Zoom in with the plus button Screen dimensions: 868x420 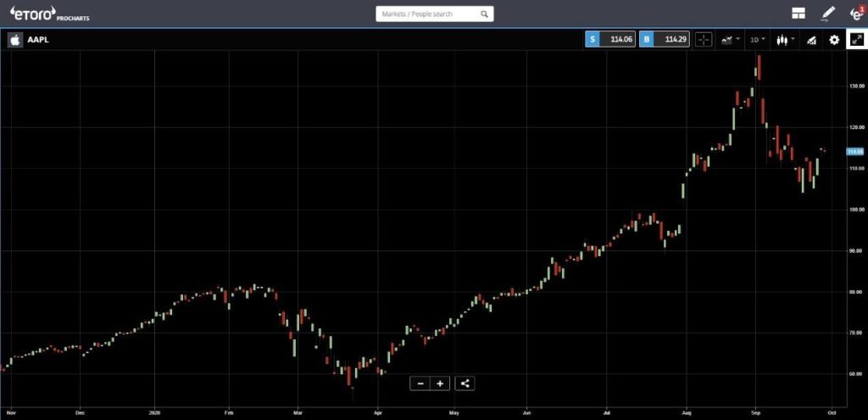pyautogui.click(x=440, y=384)
